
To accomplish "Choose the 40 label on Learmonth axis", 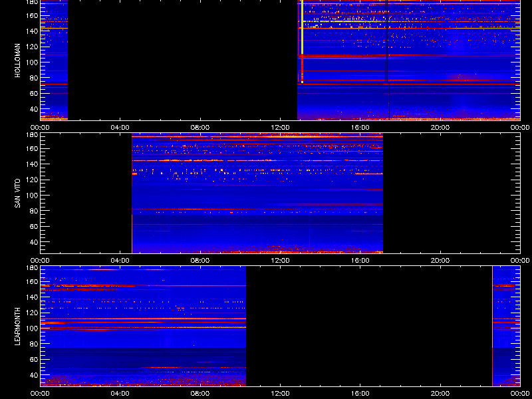I will coord(35,375).
